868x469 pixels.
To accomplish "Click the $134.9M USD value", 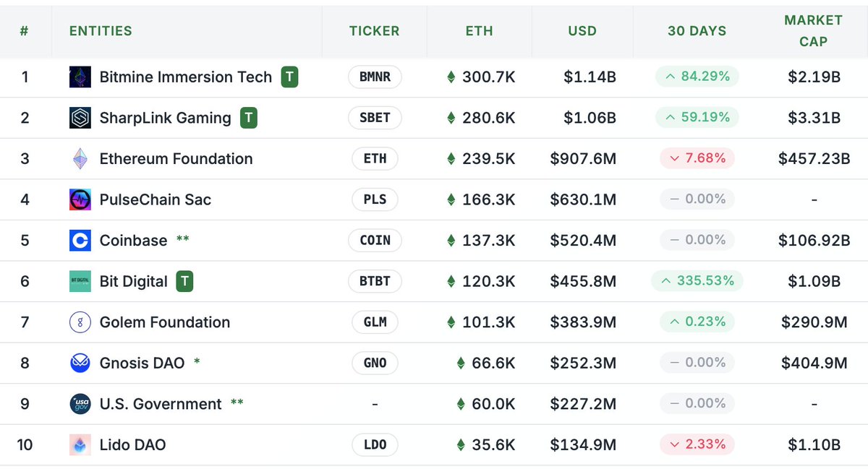I will (583, 444).
